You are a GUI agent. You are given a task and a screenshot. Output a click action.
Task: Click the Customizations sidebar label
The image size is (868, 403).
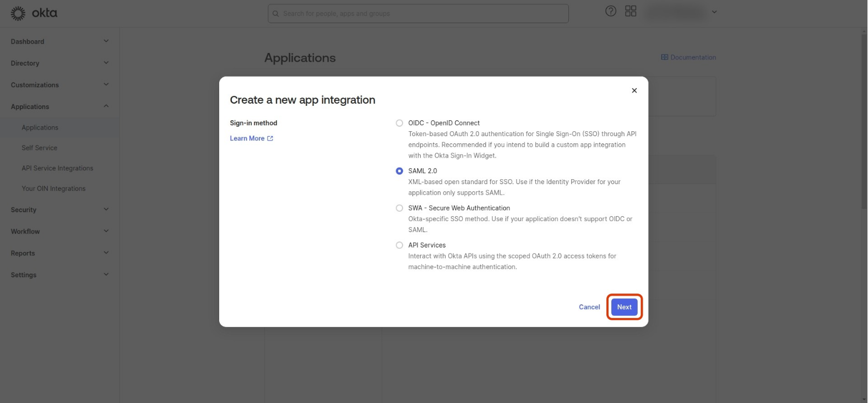35,85
